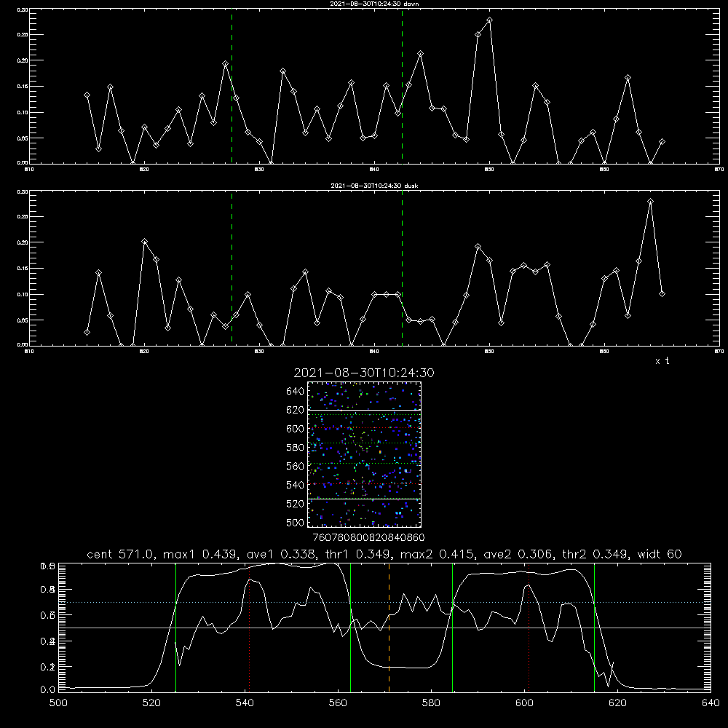Click the '520' x-axis label of bottom plot
728x728 pixels.
pos(151,703)
